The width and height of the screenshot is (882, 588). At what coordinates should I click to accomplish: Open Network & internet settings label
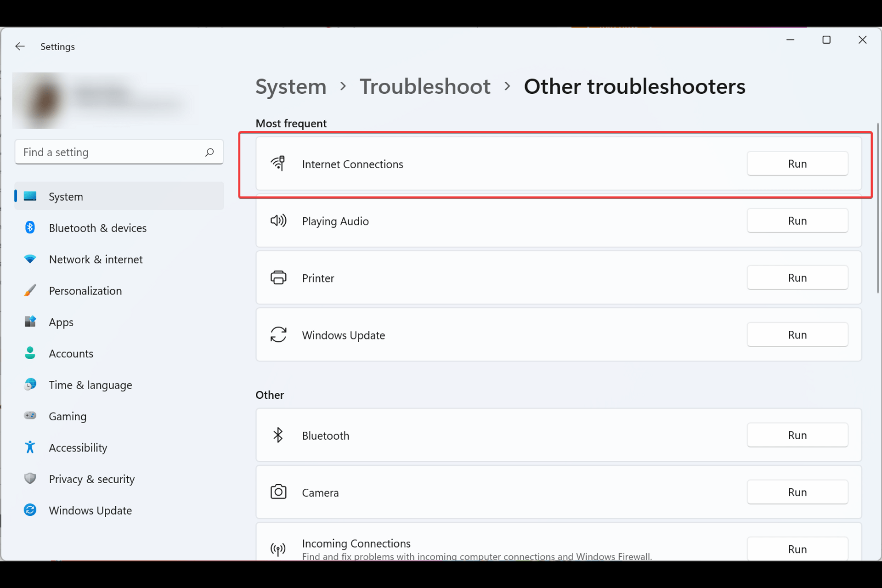point(96,260)
